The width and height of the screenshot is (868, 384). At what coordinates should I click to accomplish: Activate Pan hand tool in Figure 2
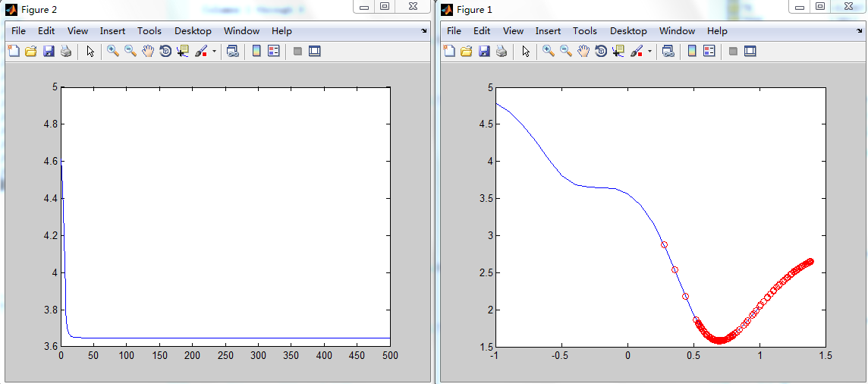coord(148,52)
